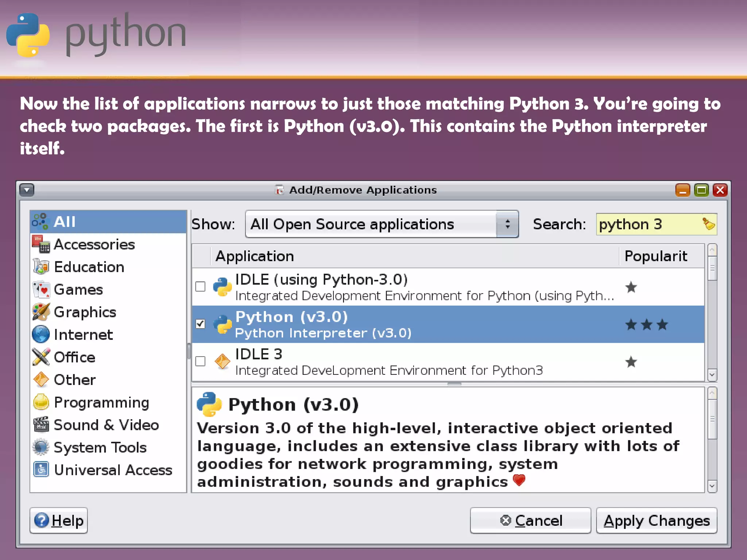Click the application list scrollbar up arrow
747x560 pixels.
click(712, 250)
